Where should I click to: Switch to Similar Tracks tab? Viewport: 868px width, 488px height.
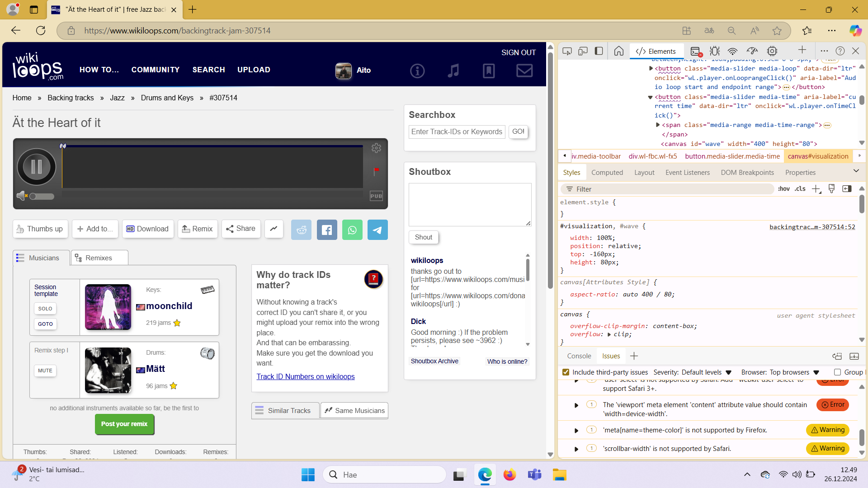(285, 410)
